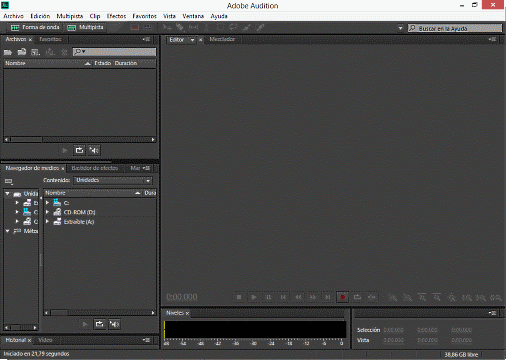Screen dimensions: 506x360
Task: Close the Niveles panel tab
Action: click(x=187, y=313)
